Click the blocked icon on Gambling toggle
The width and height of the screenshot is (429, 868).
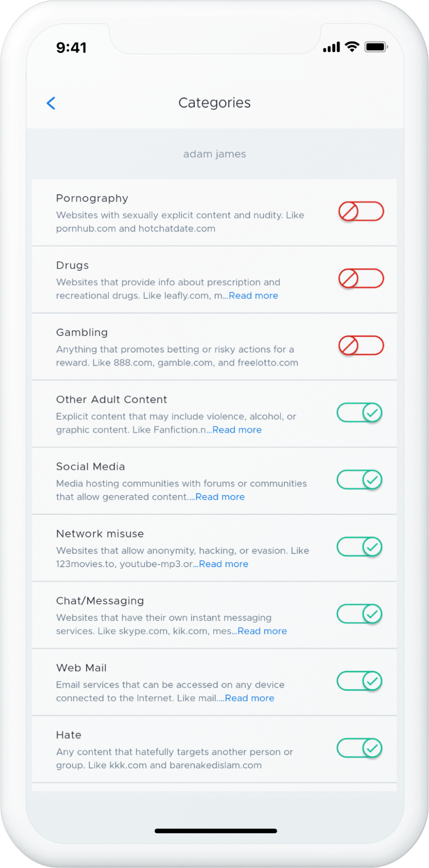click(x=349, y=346)
